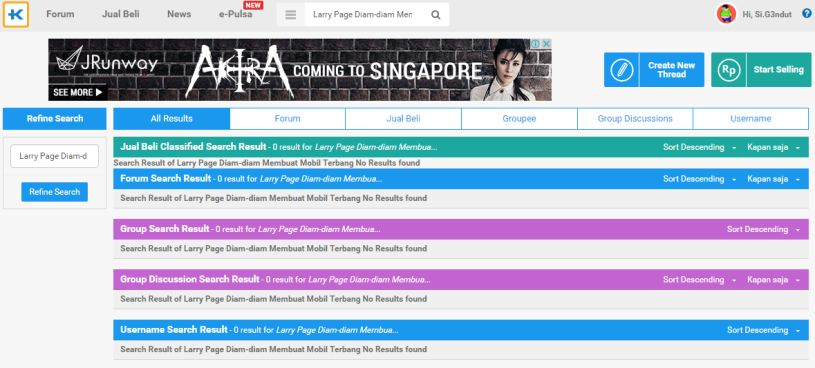Viewport: 815px width, 368px height.
Task: Expand Sort Descending in Jual Beli results
Action: point(700,147)
